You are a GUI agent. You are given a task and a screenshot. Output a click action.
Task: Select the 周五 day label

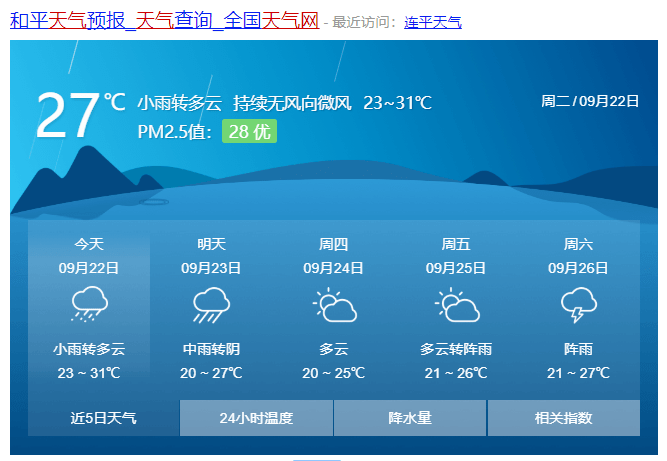click(x=456, y=244)
